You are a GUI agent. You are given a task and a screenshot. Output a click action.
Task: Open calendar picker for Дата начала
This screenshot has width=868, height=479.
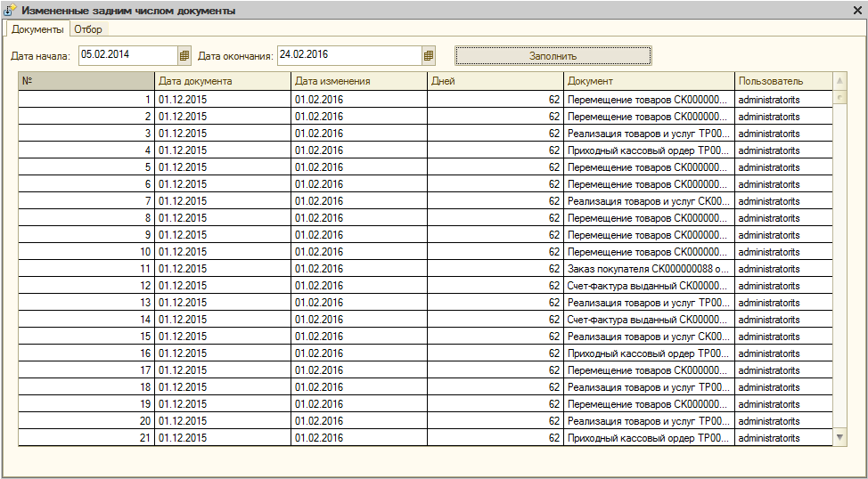click(x=184, y=55)
